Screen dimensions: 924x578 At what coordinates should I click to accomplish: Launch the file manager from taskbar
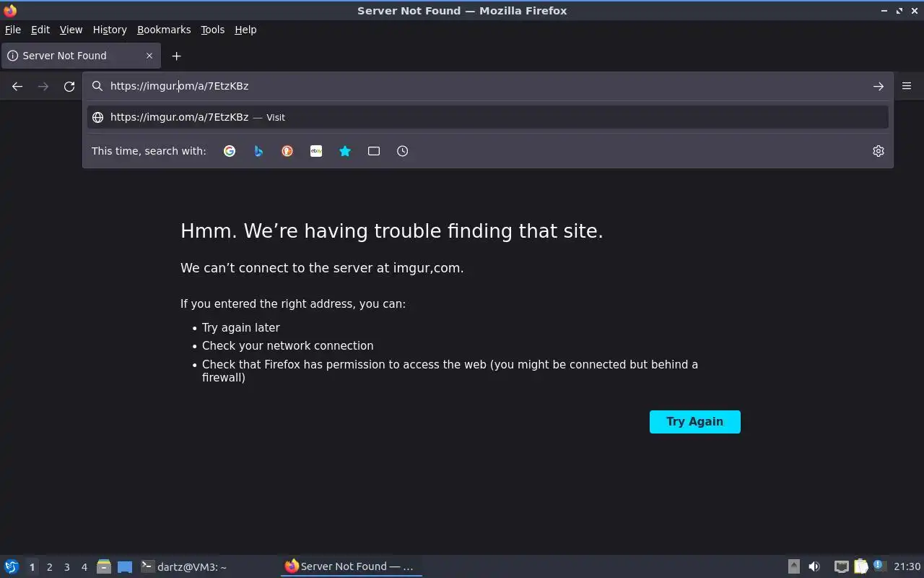click(x=103, y=566)
